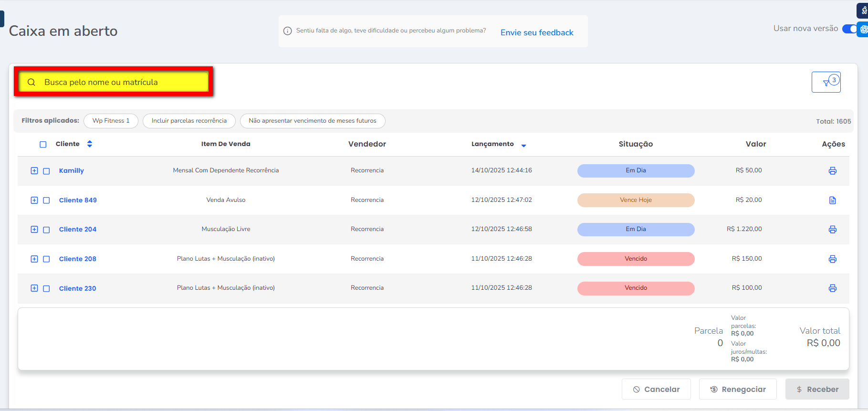This screenshot has width=868, height=411.
Task: Expand the Cliente 208 row
Action: (x=34, y=259)
